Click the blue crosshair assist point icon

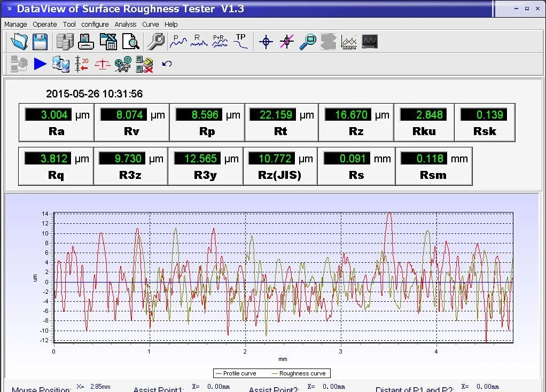point(266,42)
